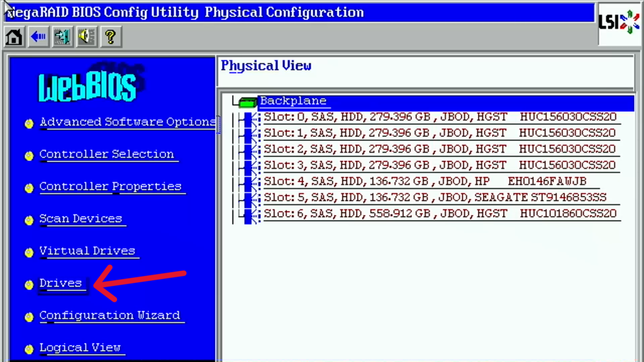Click the drive icon for Slot 5
Image resolution: width=644 pixels, height=362 pixels.
pyautogui.click(x=252, y=199)
